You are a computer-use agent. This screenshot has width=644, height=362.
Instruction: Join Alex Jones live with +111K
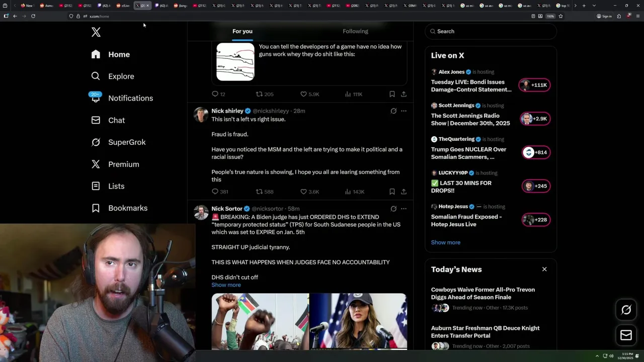[x=535, y=85]
